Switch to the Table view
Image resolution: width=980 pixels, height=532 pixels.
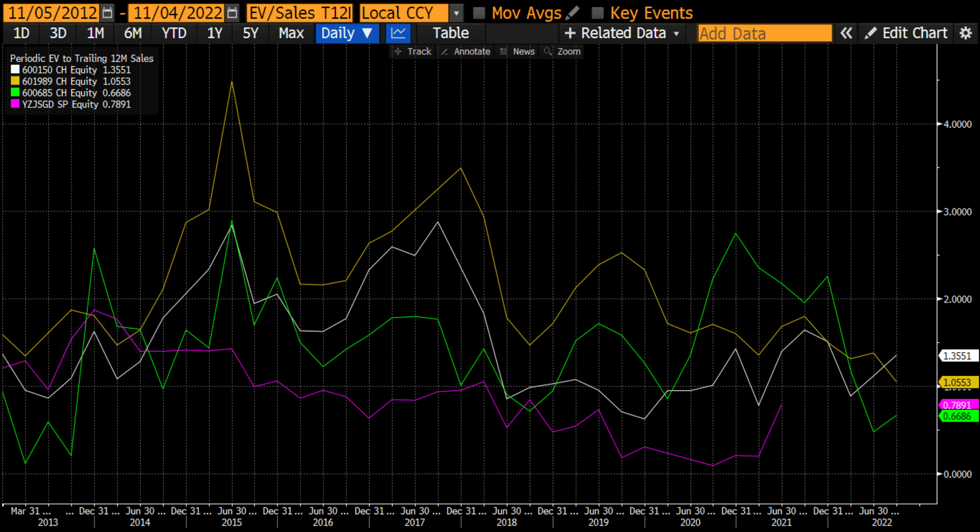point(450,33)
